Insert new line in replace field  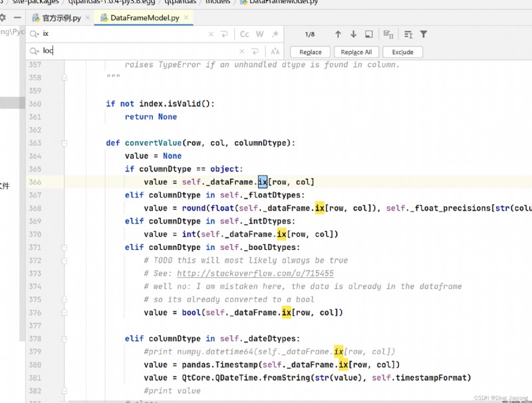pyautogui.click(x=255, y=51)
